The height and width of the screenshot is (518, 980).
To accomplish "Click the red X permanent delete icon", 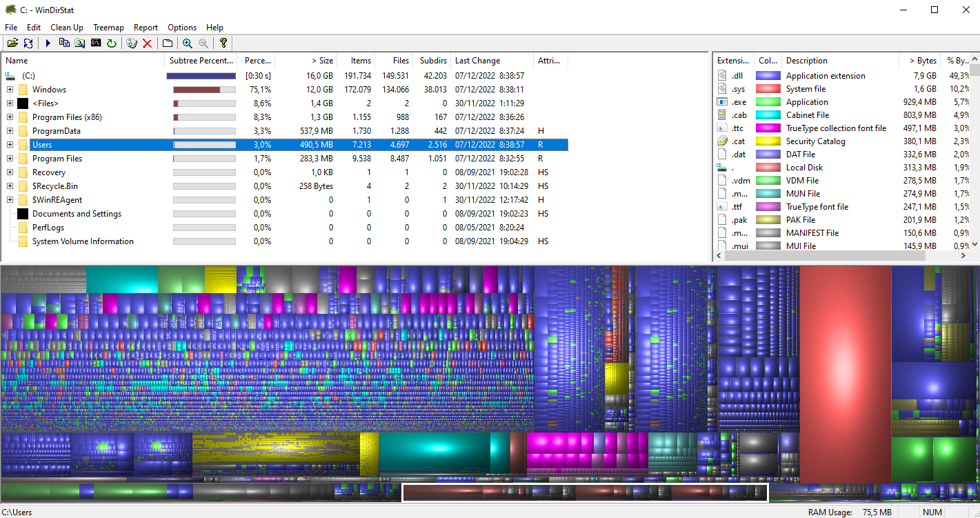I will point(148,43).
